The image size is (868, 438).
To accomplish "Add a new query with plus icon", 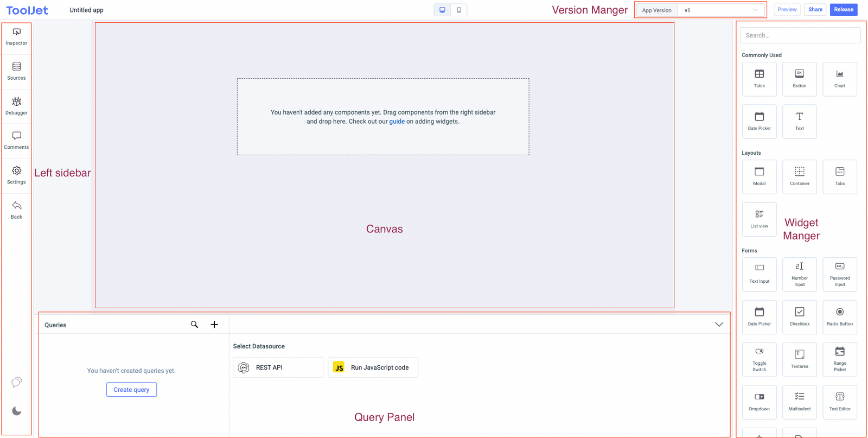I will (x=214, y=325).
